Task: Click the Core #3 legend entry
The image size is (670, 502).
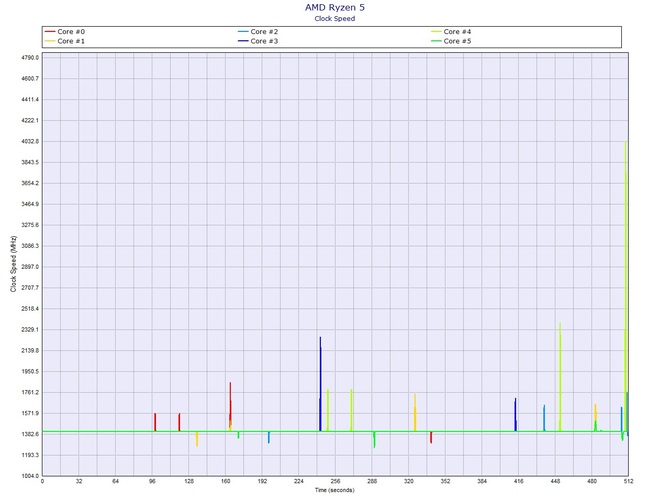Action: point(258,41)
